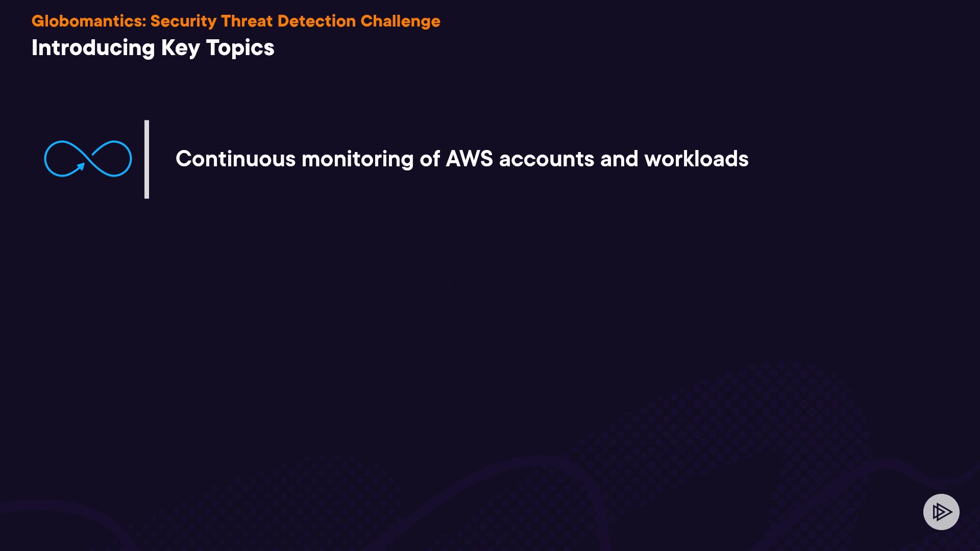Click the word "Threat" in the orange title
Viewport: 980px width, 551px height.
click(x=247, y=21)
